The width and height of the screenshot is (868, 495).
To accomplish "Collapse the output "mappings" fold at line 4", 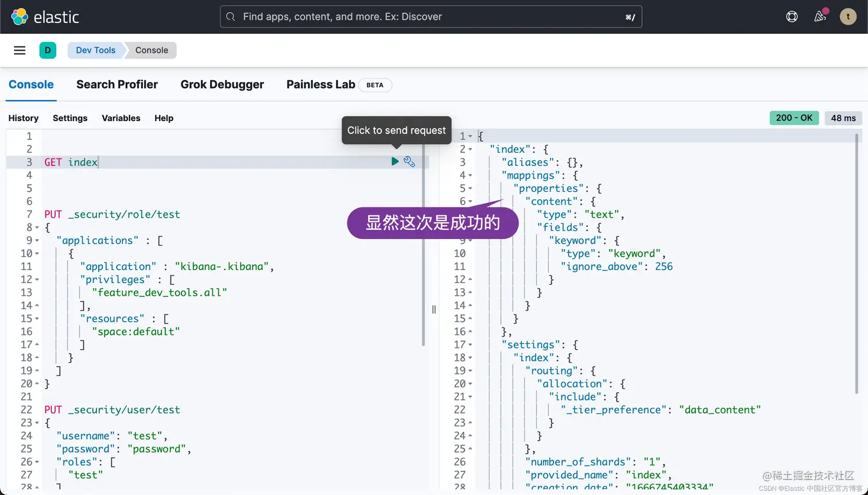I will pyautogui.click(x=470, y=176).
